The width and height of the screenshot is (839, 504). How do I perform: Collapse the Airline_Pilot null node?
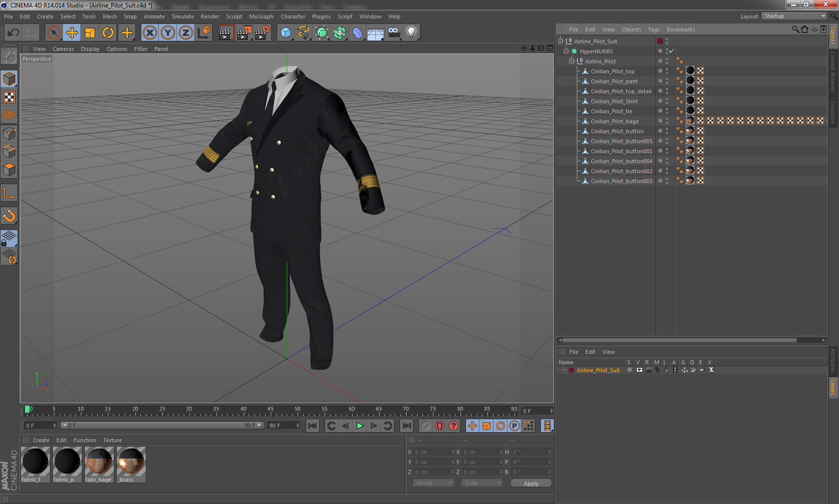pos(572,61)
